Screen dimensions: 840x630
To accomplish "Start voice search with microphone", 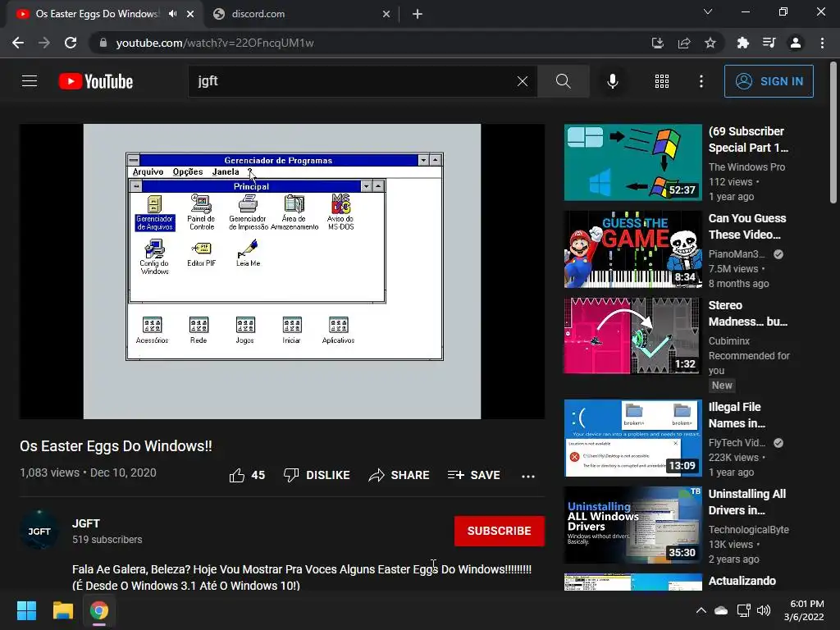I will pyautogui.click(x=612, y=81).
